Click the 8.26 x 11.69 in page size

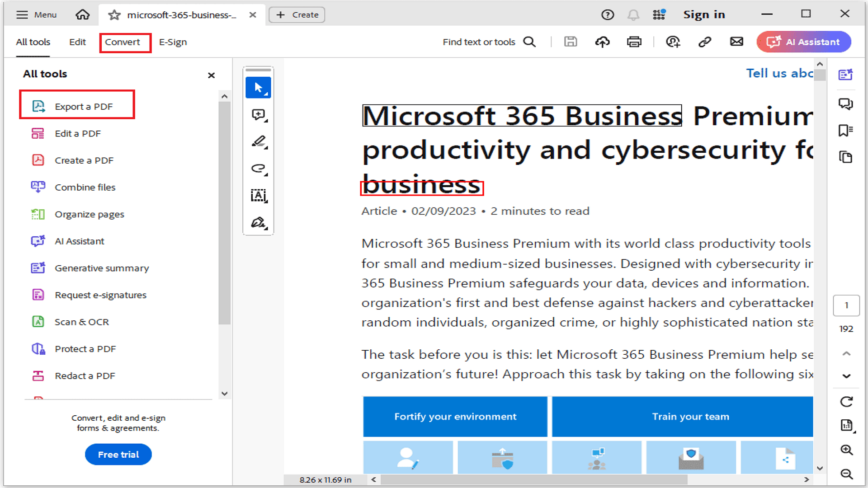[325, 480]
